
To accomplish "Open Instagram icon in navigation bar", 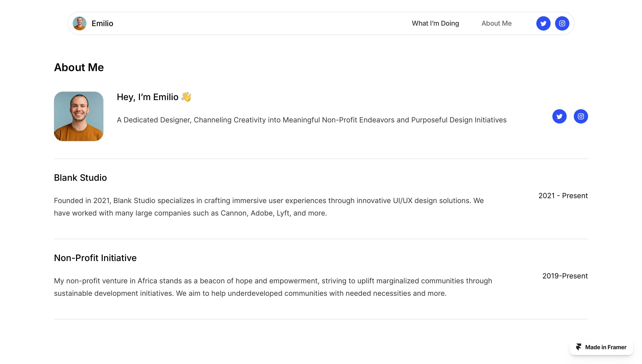I will coord(562,23).
